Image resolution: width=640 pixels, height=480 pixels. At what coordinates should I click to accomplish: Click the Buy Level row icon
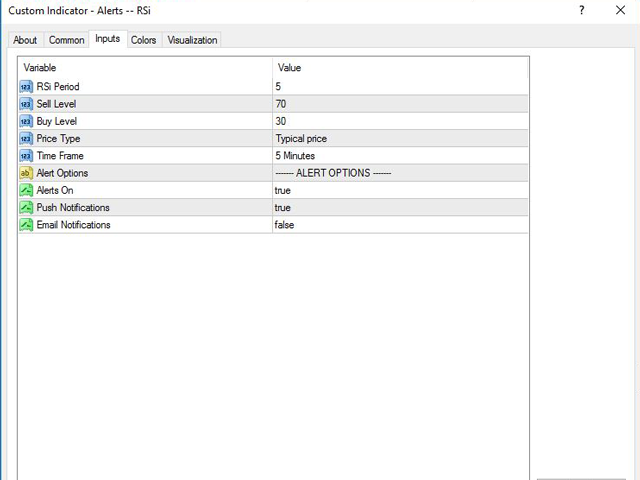click(x=26, y=121)
